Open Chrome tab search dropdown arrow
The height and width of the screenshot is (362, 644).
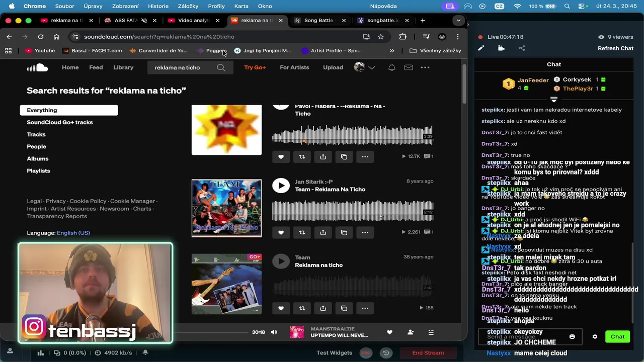coord(458,21)
